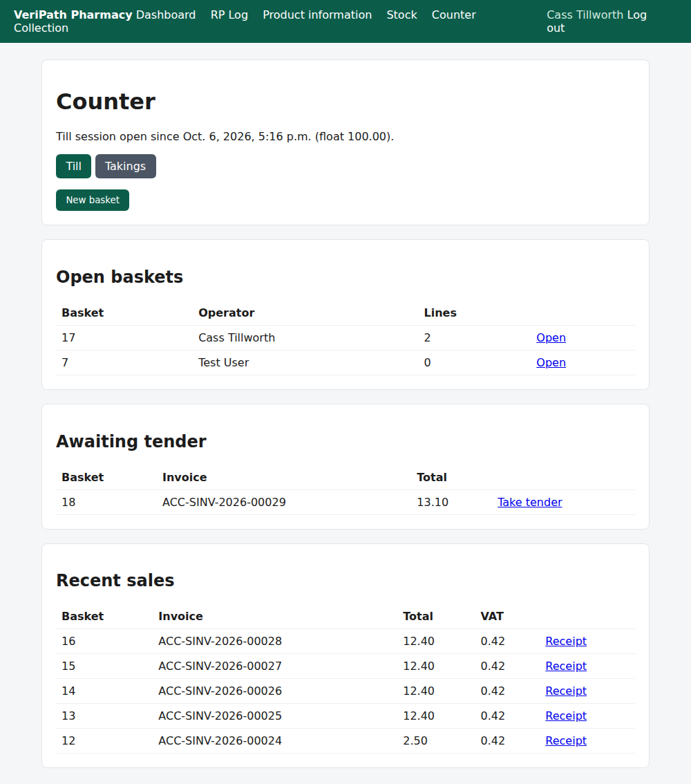691x784 pixels.
Task: Click the Awaiting tender heading
Action: click(131, 442)
